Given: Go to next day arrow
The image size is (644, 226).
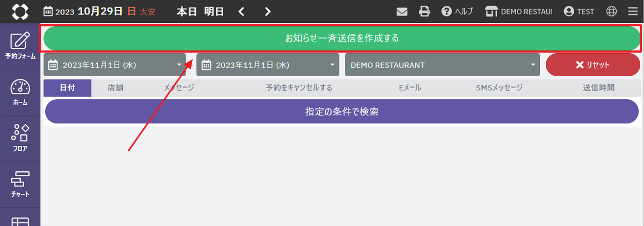Looking at the screenshot, I should [268, 11].
